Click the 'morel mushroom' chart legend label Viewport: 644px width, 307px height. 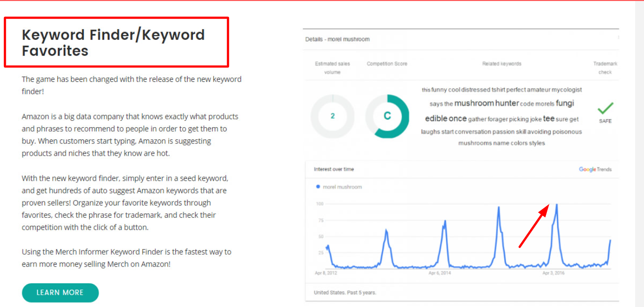point(342,187)
